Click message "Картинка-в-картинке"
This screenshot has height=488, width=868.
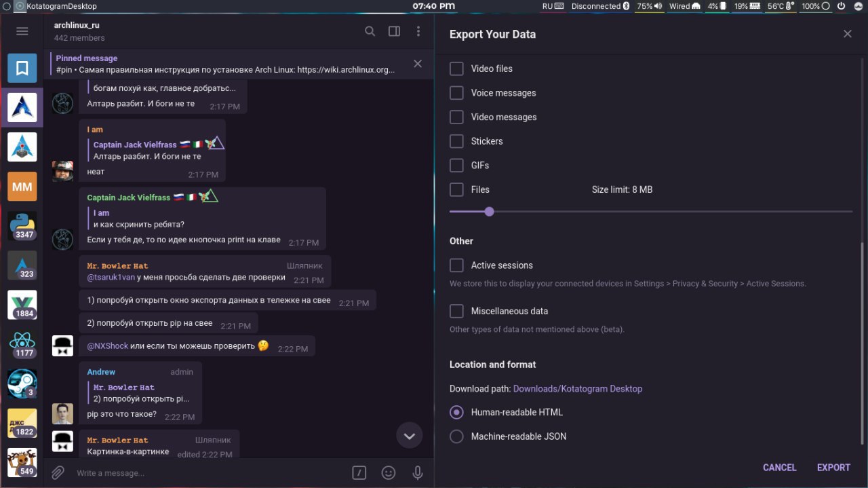click(x=128, y=451)
